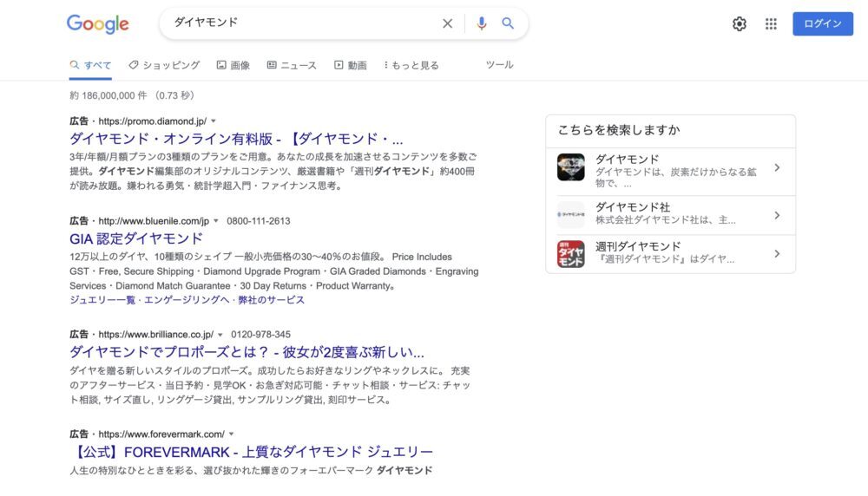Click the ダイヤモンド mineral thumbnail image
The width and height of the screenshot is (868, 496).
(571, 167)
